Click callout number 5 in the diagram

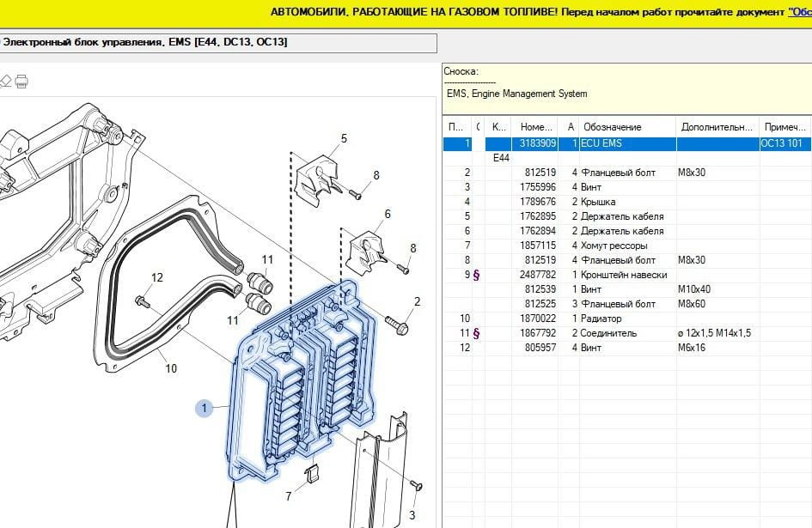(344, 138)
